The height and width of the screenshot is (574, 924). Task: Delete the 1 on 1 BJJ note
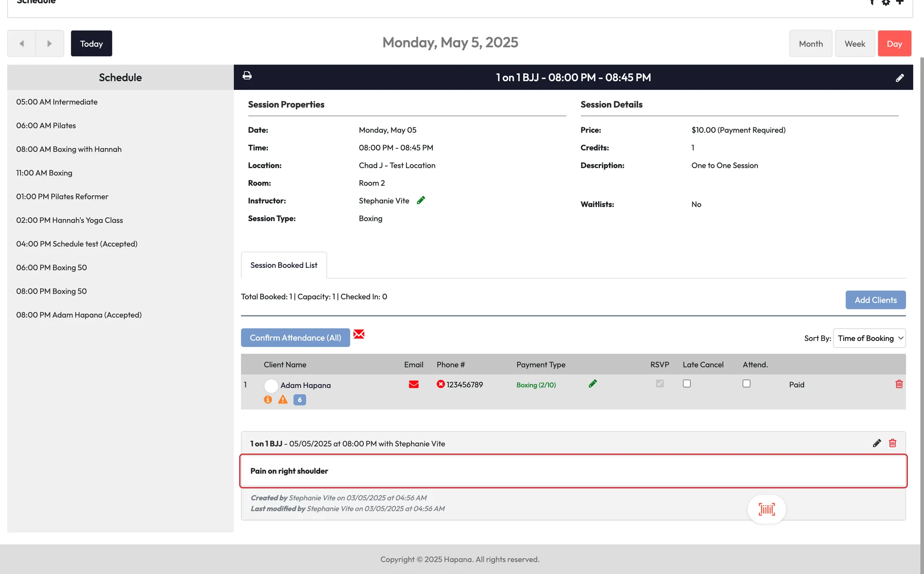(x=892, y=443)
